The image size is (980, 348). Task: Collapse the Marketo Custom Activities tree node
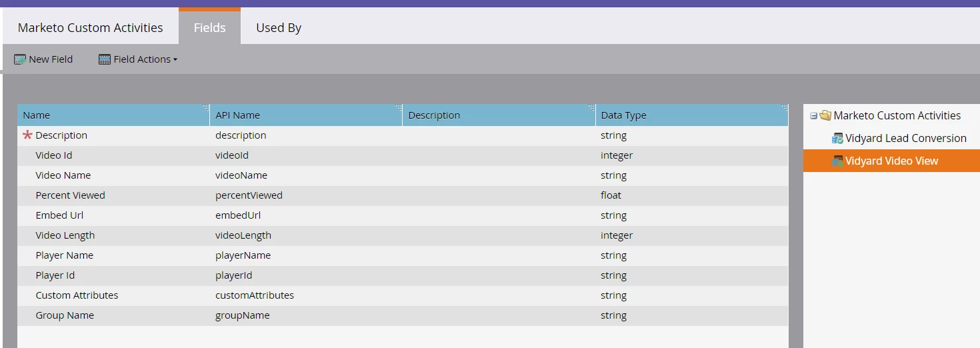[x=813, y=116]
